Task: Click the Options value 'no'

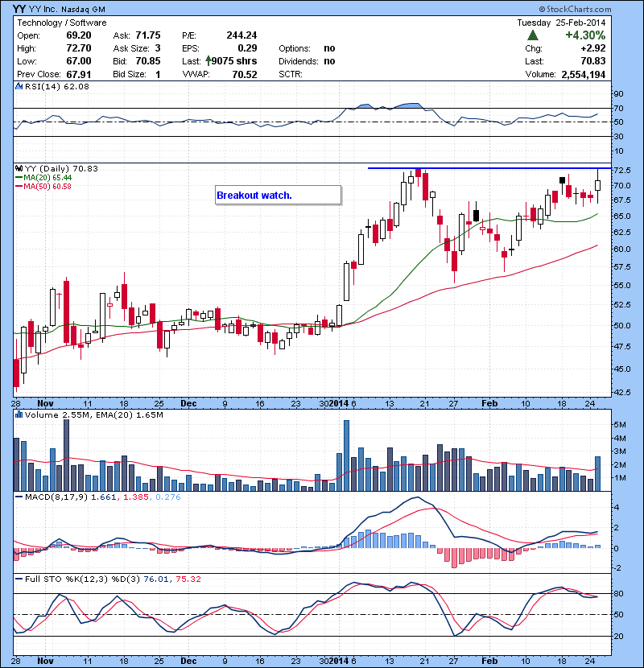Action: tap(329, 48)
